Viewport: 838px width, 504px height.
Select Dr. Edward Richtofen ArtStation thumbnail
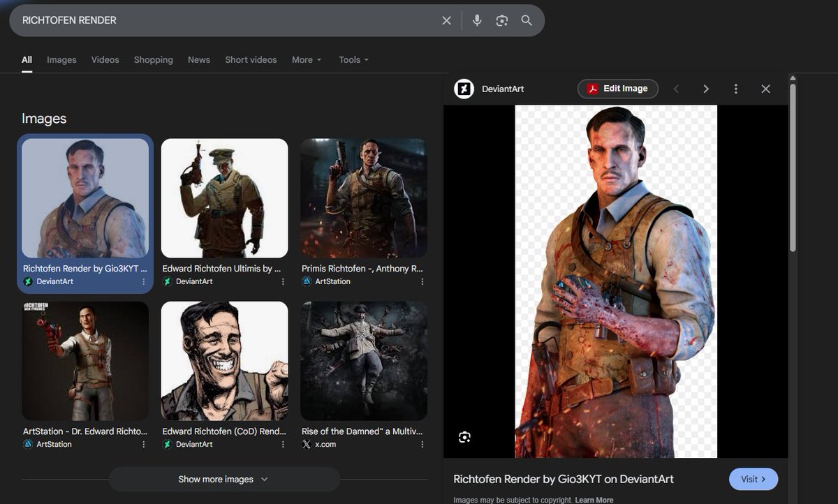(x=85, y=361)
